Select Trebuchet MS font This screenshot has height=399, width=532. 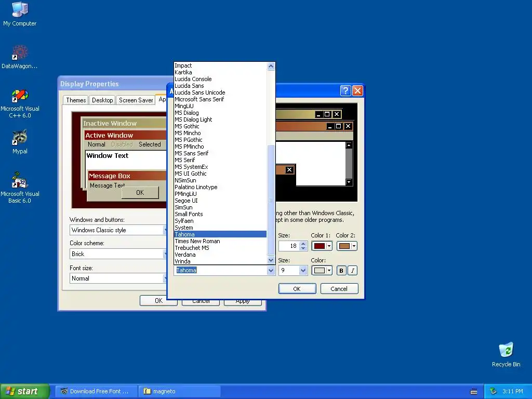click(x=220, y=248)
